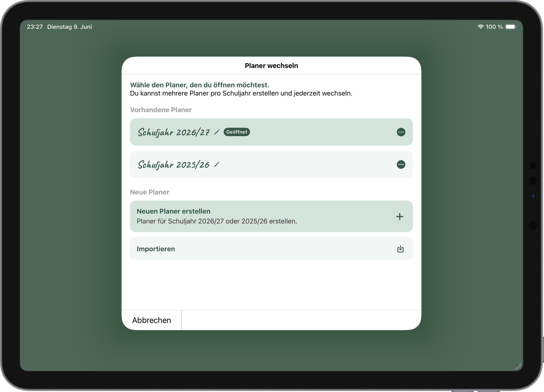Click the Wi-Fi status icon
This screenshot has height=392, width=544.
pyautogui.click(x=480, y=27)
